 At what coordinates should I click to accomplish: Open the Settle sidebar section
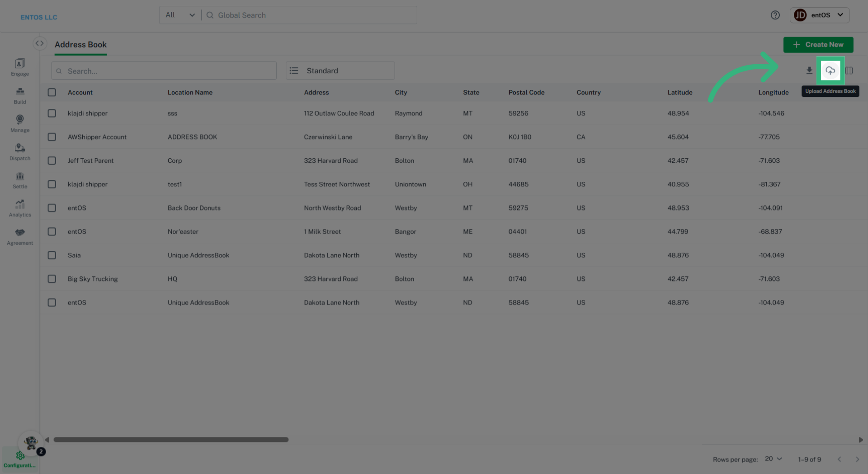tap(20, 180)
